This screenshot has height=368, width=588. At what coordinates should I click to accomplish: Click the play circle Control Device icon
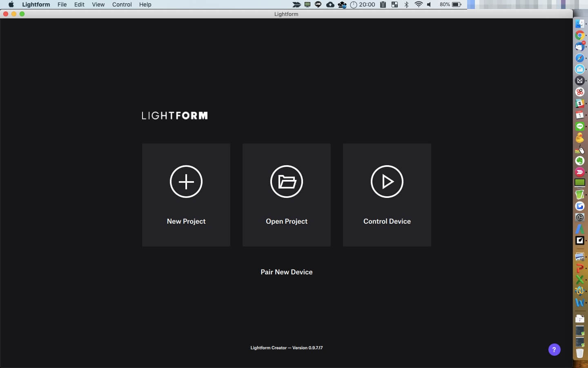click(387, 182)
